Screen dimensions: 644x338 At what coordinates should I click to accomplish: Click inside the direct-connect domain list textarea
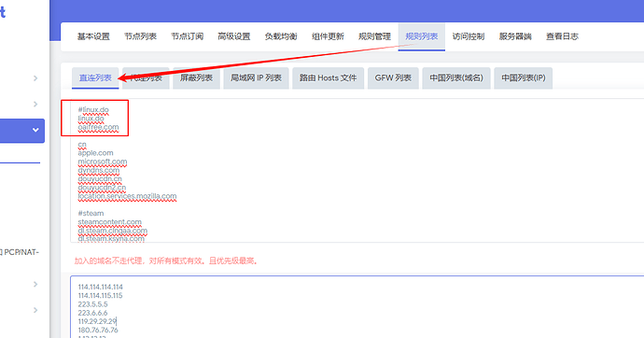tap(357, 171)
